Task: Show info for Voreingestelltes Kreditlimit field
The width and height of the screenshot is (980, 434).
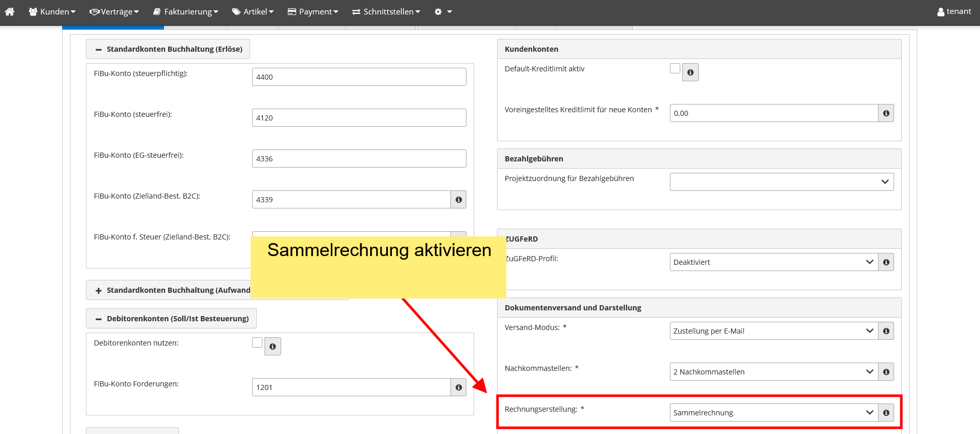Action: pos(886,113)
